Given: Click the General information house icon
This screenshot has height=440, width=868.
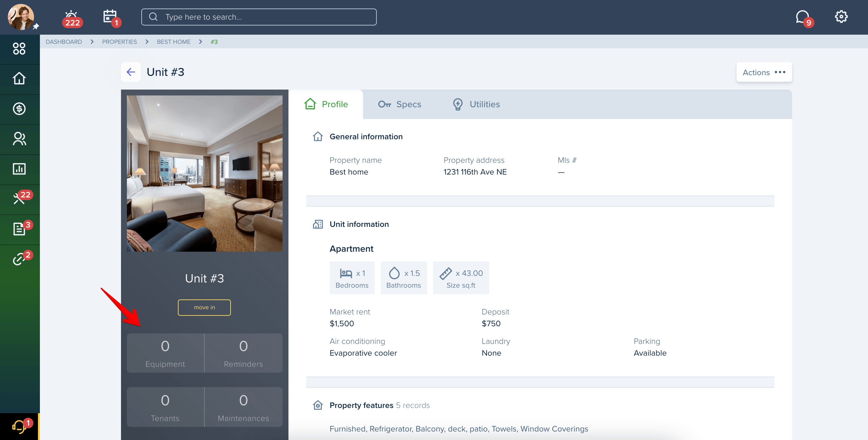Looking at the screenshot, I should (318, 136).
